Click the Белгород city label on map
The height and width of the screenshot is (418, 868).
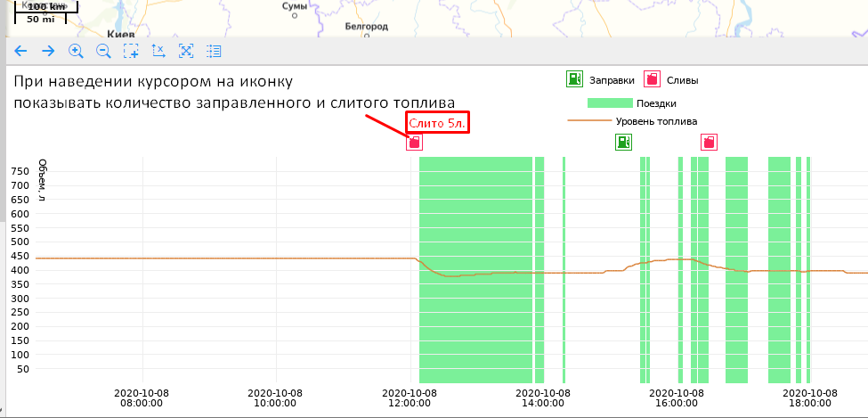pos(367,28)
